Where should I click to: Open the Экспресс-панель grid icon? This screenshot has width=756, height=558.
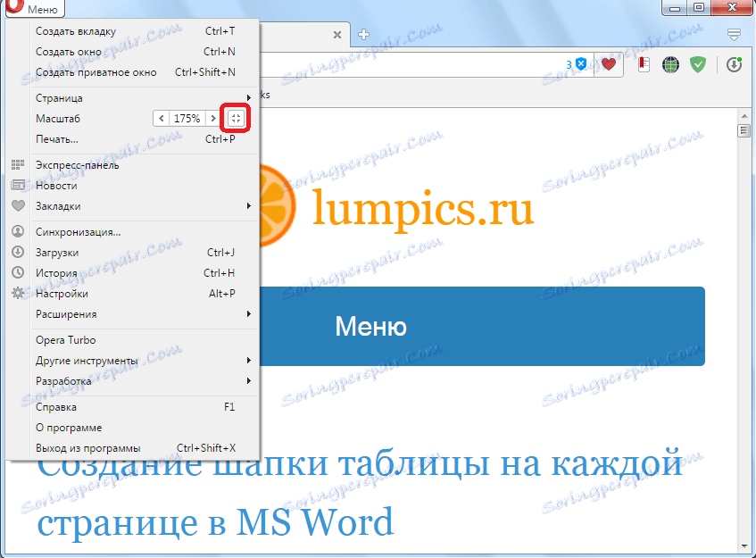[x=19, y=164]
